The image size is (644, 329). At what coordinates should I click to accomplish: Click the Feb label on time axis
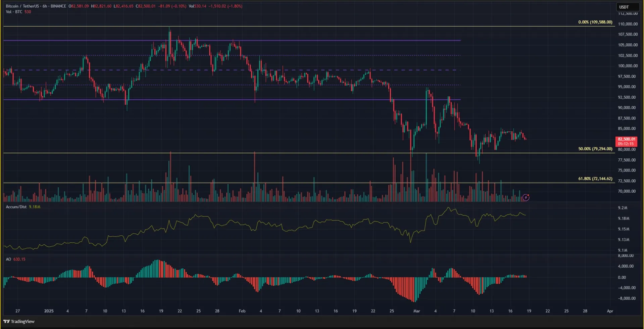[242, 311]
